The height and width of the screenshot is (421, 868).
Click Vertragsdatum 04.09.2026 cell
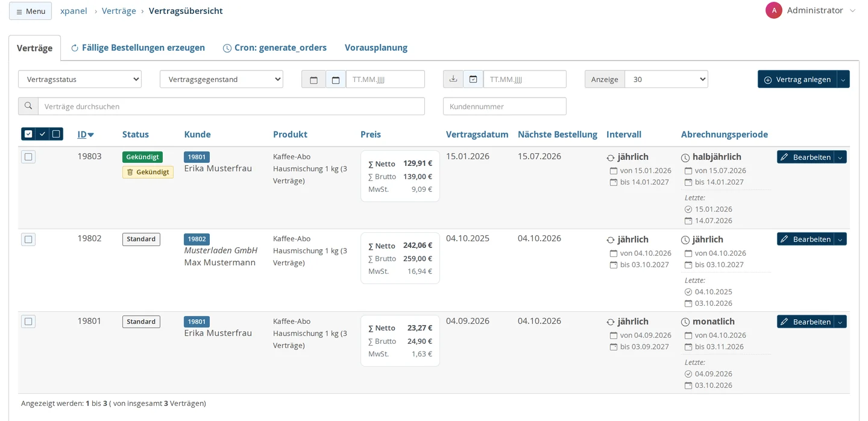click(468, 321)
